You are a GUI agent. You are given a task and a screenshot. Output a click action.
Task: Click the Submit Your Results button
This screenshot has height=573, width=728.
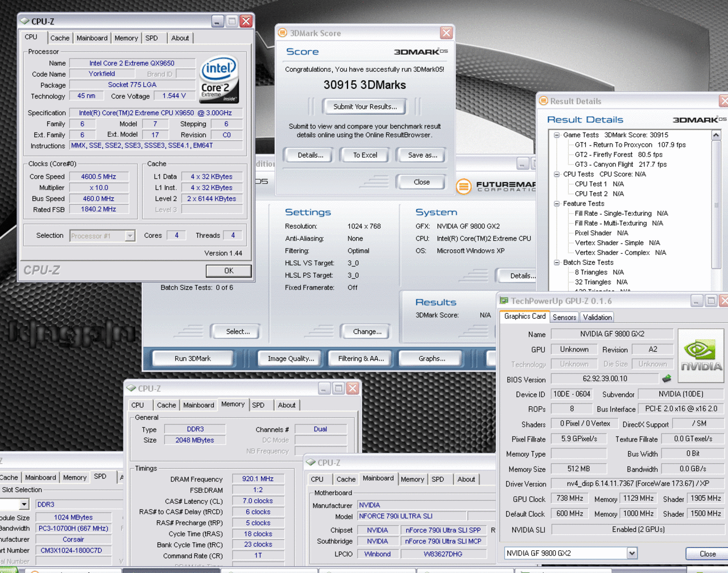(x=365, y=106)
